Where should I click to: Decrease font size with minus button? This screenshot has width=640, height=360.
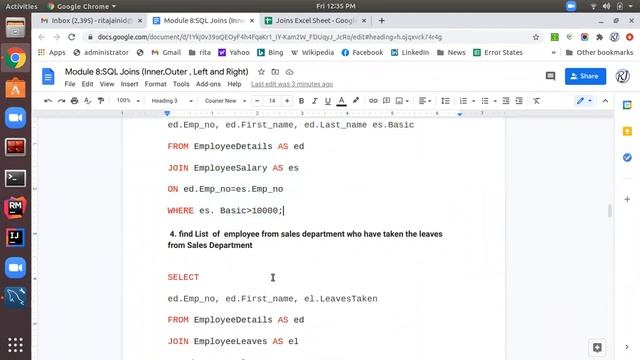click(x=257, y=101)
